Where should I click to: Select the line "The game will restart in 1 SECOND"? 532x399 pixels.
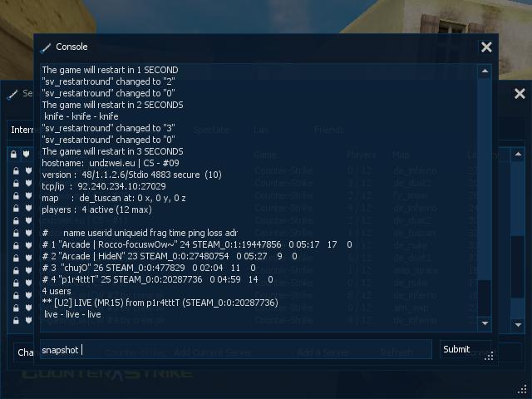[110, 70]
